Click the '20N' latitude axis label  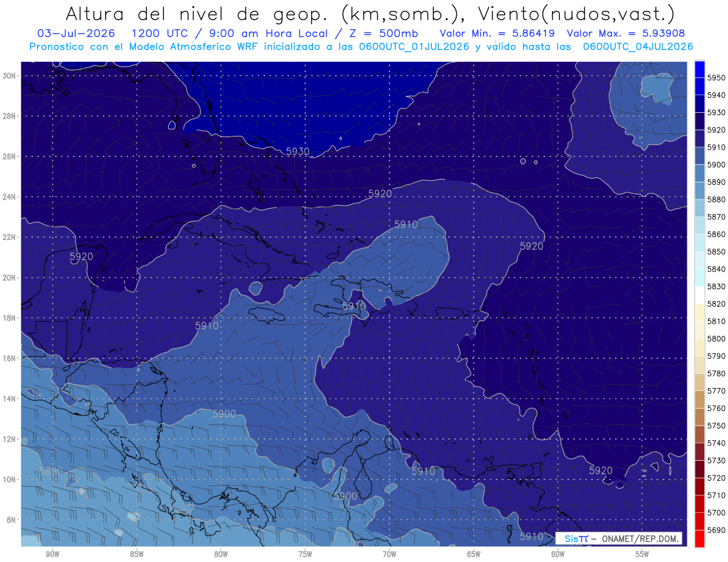pyautogui.click(x=10, y=278)
